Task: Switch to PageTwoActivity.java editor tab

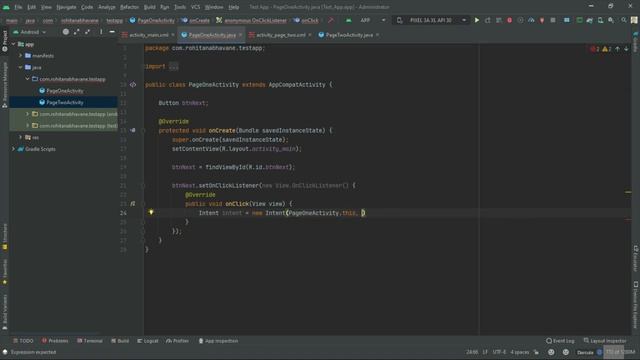Action: pos(349,35)
